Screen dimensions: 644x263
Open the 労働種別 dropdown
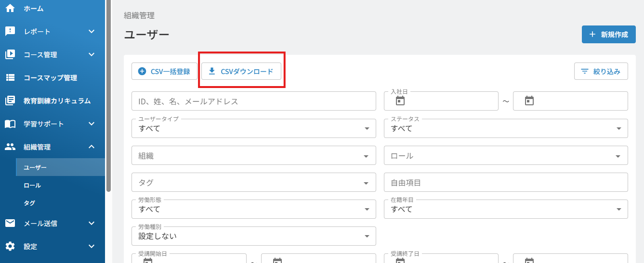click(x=254, y=236)
